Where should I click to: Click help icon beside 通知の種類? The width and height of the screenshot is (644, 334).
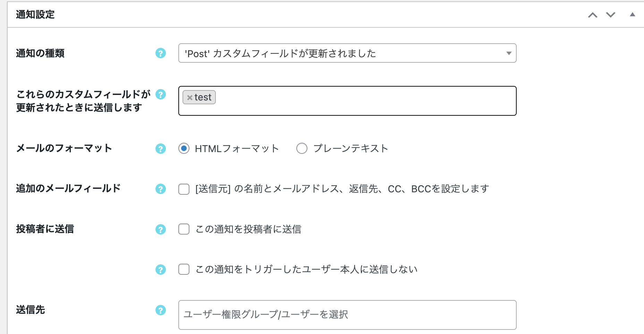160,53
